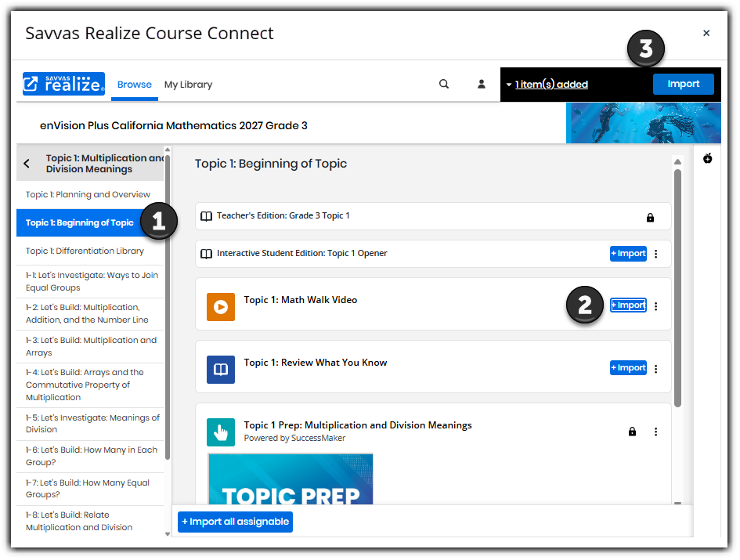This screenshot has width=740, height=560.
Task: Click the Savvas Realize logo
Action: [x=63, y=84]
